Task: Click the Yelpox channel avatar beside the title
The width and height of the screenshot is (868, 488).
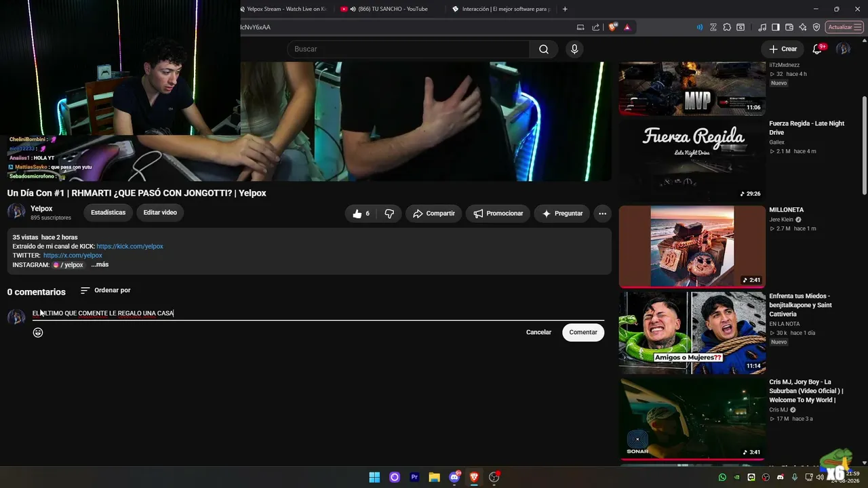Action: click(16, 212)
